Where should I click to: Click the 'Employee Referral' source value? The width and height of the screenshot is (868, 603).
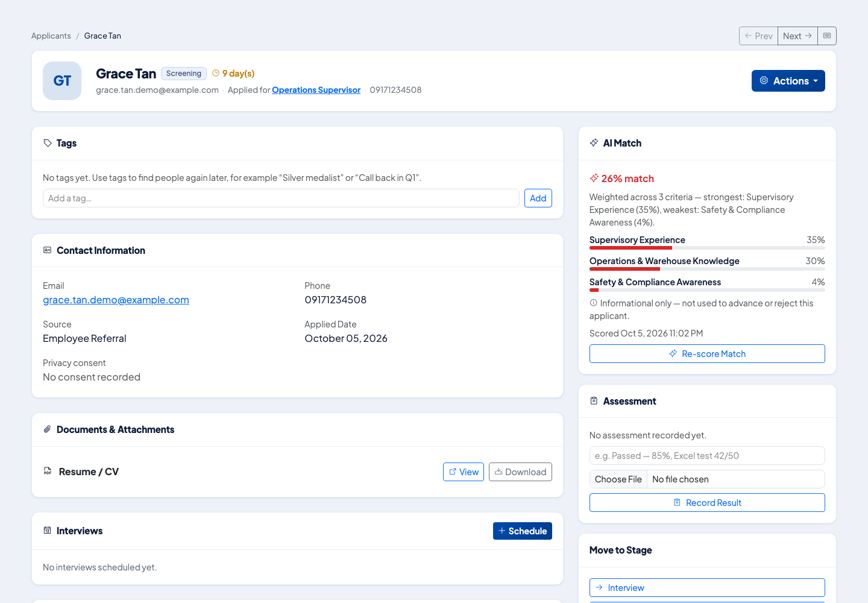pos(84,338)
